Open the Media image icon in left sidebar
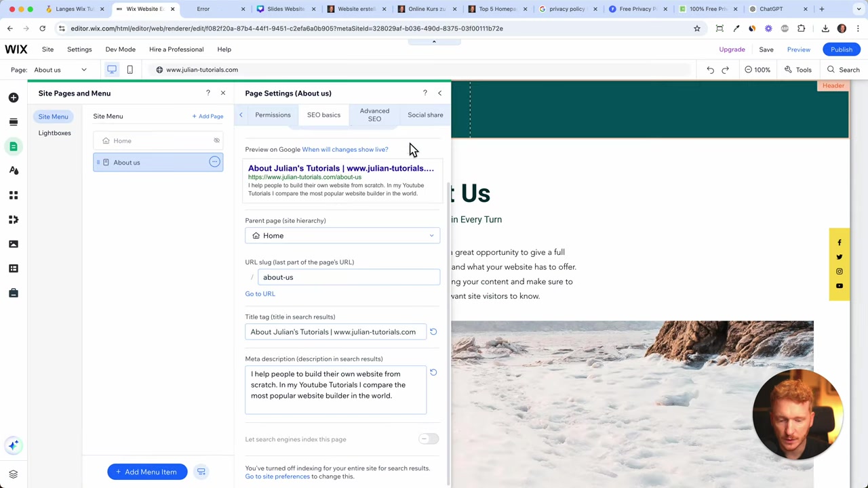The height and width of the screenshot is (488, 868). coord(14,244)
